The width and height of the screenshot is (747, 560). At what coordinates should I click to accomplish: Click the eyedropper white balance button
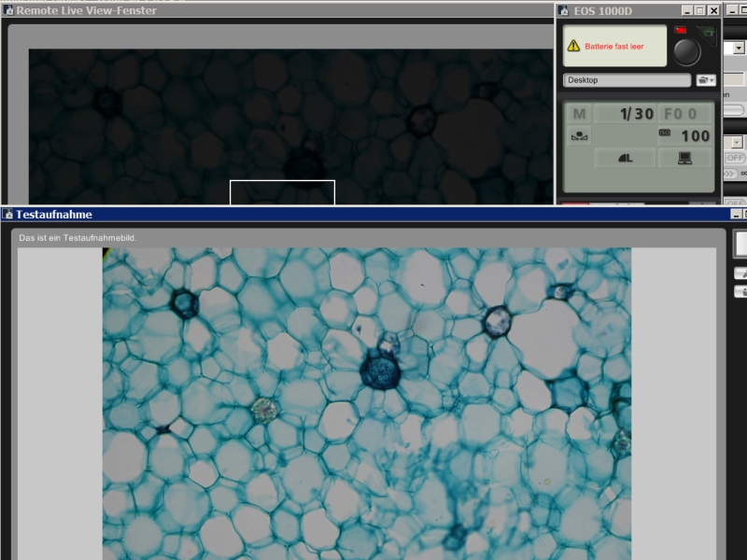click(740, 273)
